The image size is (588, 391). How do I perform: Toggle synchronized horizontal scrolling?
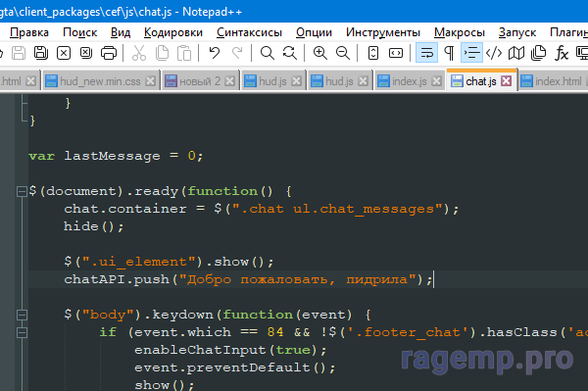(396, 53)
